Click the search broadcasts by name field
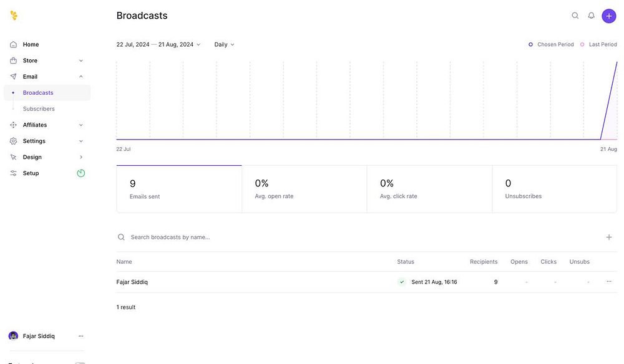The height and width of the screenshot is (364, 624). 250,237
